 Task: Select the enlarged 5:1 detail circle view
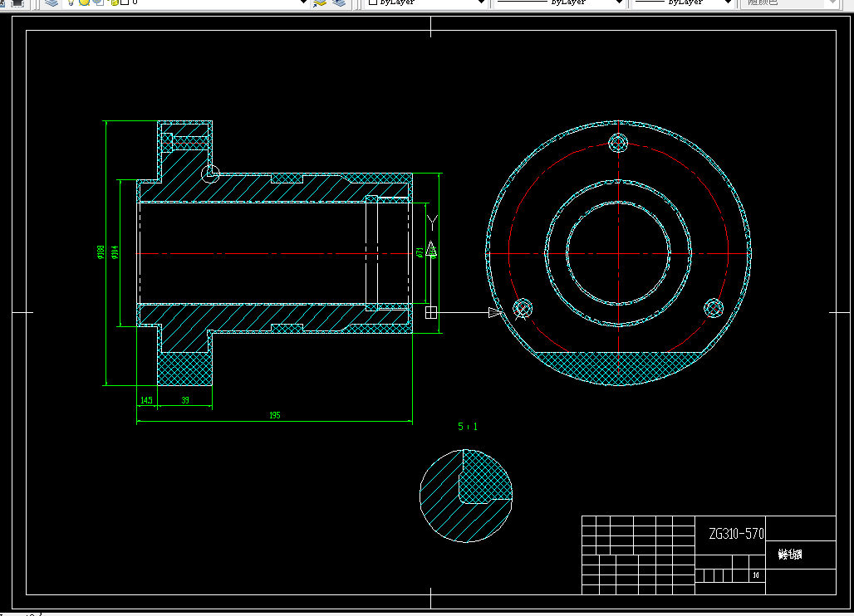point(466,496)
